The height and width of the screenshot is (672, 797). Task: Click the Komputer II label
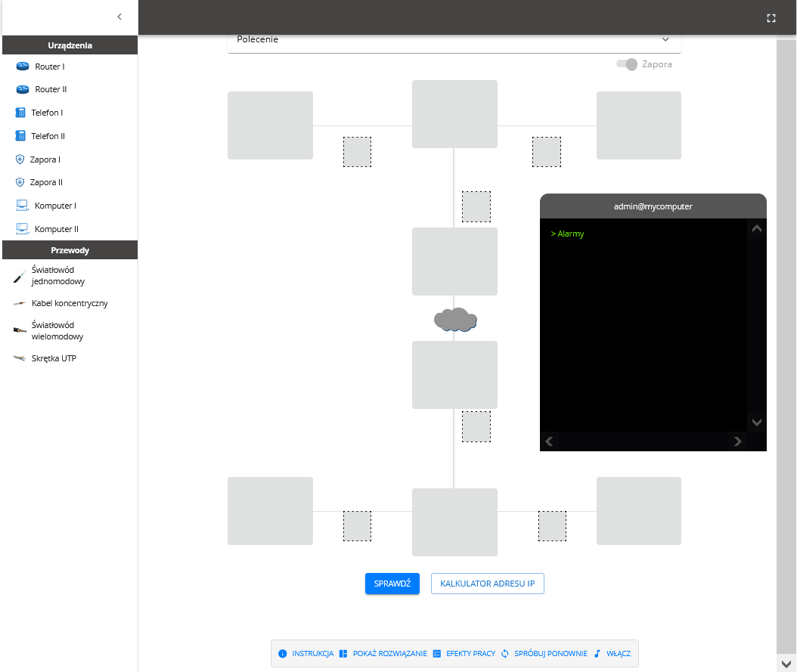click(x=57, y=229)
